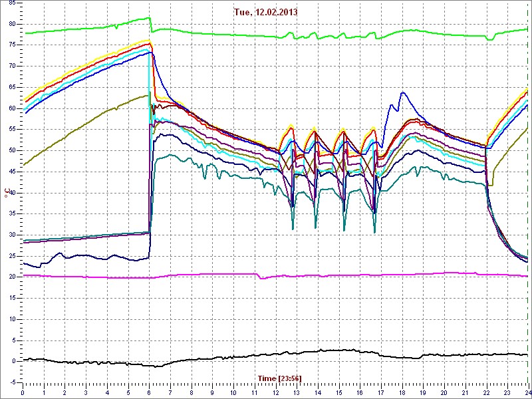Click x-axis hour label 14
Image resolution: width=532 pixels, height=399 pixels.
[x=318, y=393]
